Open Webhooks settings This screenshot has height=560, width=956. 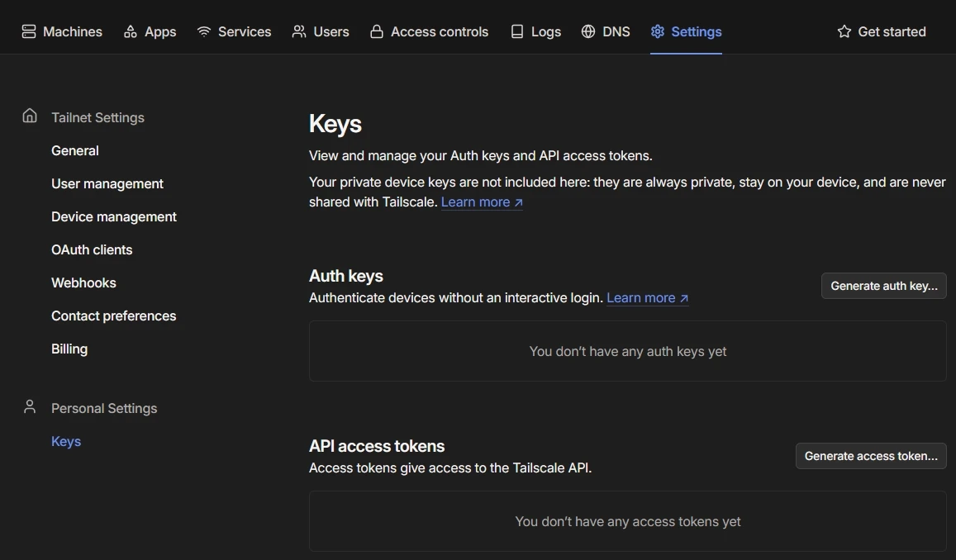point(83,282)
